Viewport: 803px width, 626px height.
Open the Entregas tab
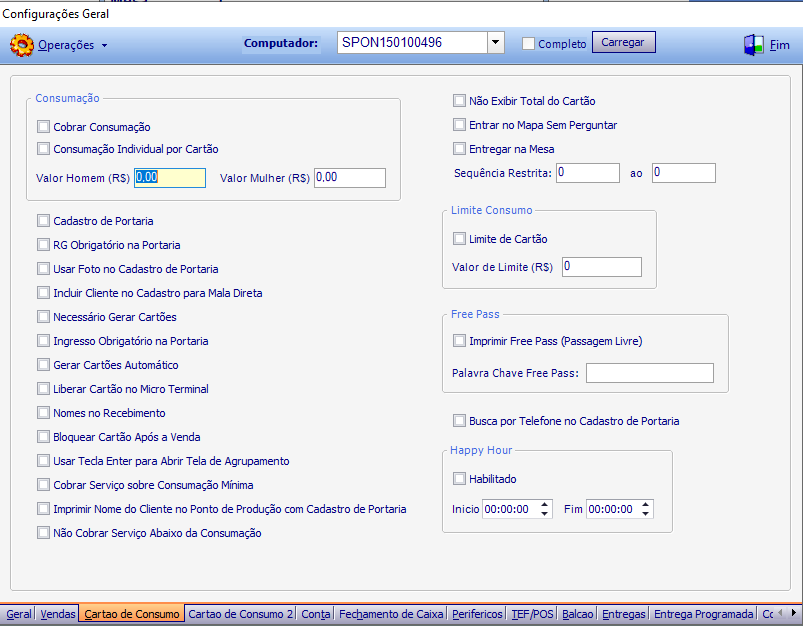(623, 614)
